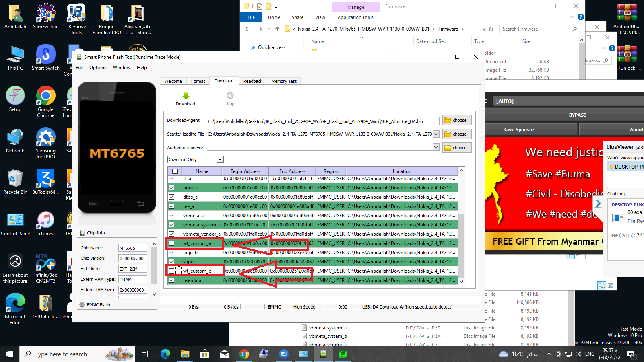Image resolution: width=644 pixels, height=362 pixels.
Task: Open Microsoft Store taskbar icon
Action: click(204, 354)
